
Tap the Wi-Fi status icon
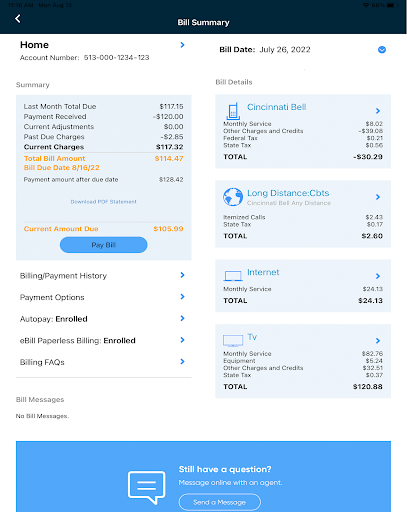[366, 5]
